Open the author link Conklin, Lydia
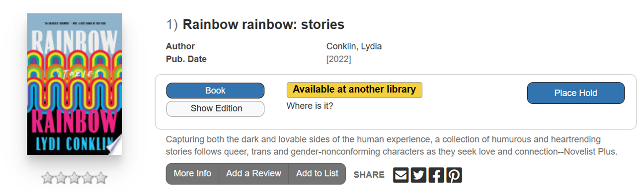 354,47
